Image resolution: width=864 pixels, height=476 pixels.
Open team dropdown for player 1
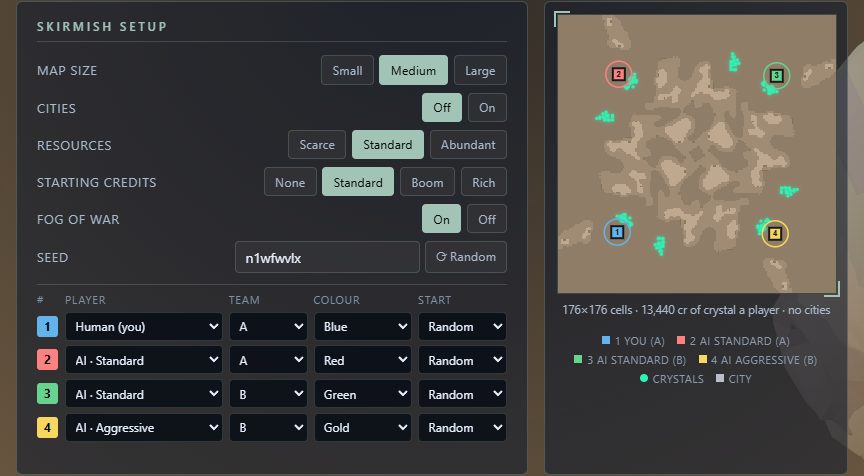268,327
